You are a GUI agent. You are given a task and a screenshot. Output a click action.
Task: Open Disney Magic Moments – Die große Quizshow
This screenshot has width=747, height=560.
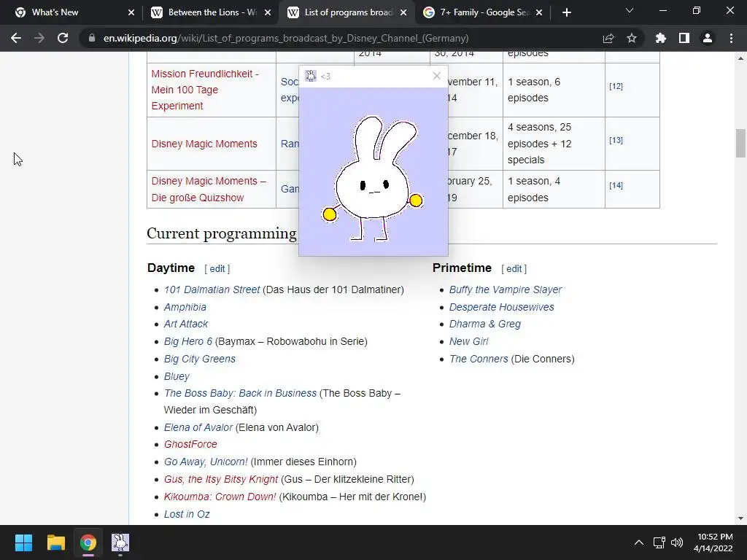coord(209,189)
